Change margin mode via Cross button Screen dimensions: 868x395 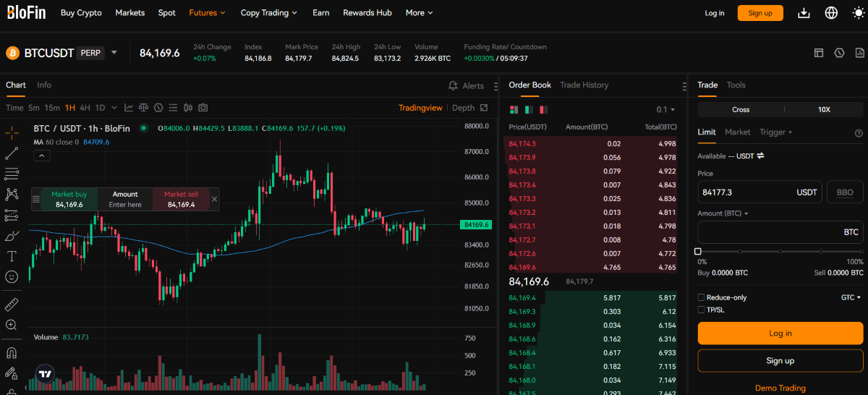tap(741, 110)
